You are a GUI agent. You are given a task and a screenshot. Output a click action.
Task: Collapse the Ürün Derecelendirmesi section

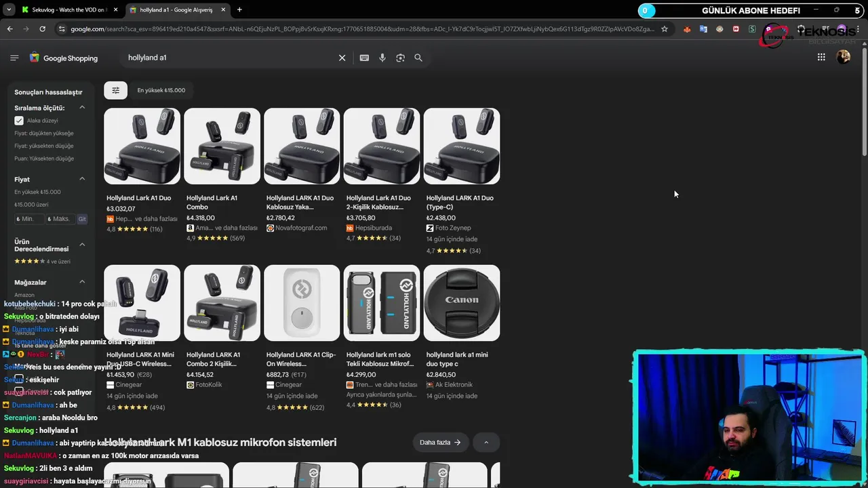coord(82,244)
